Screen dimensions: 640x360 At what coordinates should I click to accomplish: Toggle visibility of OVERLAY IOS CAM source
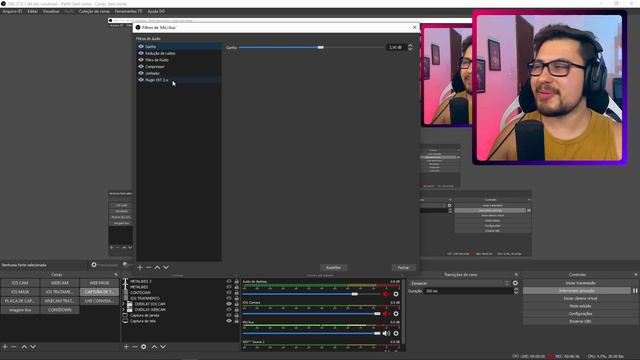pos(229,304)
